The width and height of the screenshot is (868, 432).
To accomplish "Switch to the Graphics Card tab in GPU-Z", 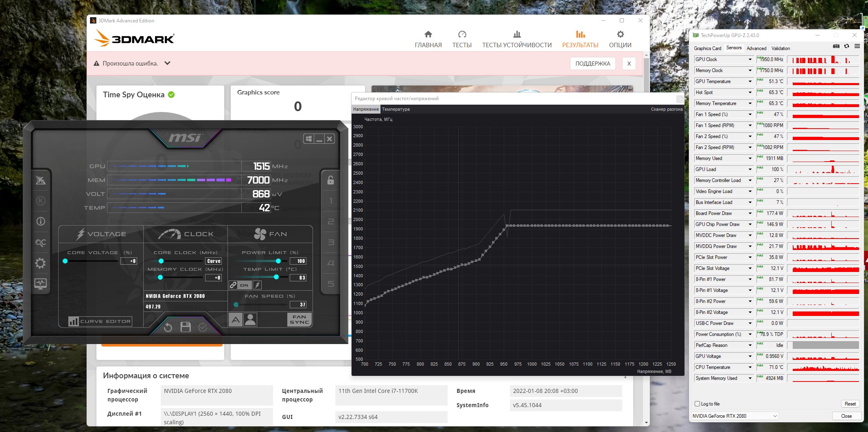I will (x=708, y=48).
